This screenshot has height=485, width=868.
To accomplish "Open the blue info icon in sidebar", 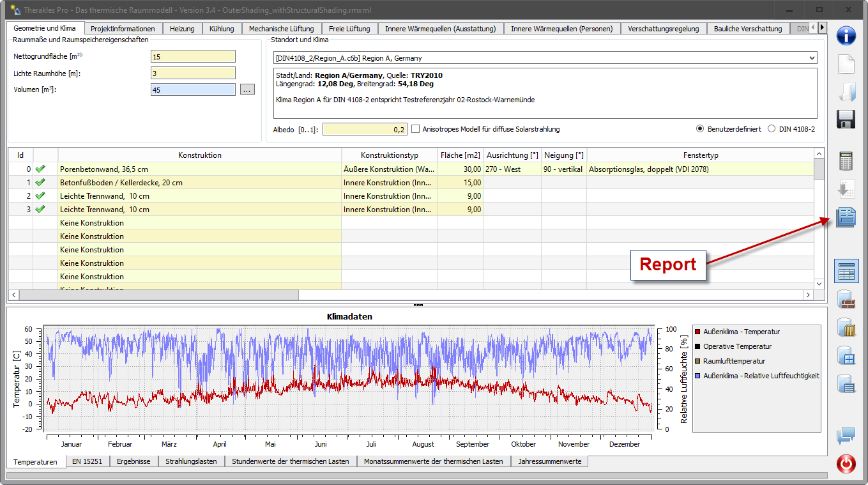I will pyautogui.click(x=846, y=35).
